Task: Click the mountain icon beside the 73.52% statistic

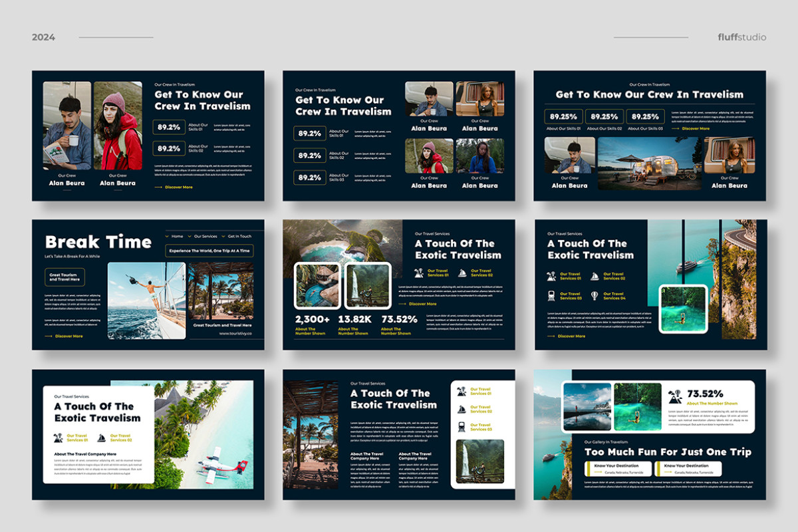Action: (674, 397)
